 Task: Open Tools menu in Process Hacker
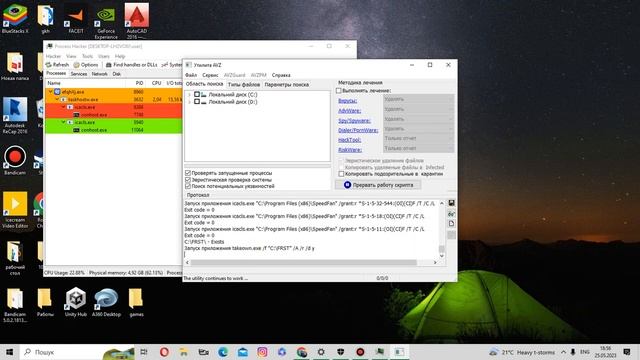(87, 56)
